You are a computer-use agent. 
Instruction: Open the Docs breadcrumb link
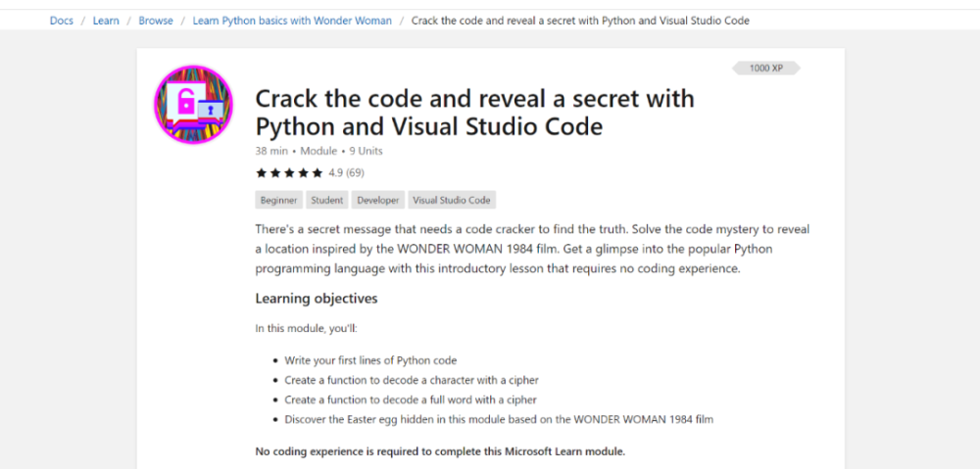point(62,21)
